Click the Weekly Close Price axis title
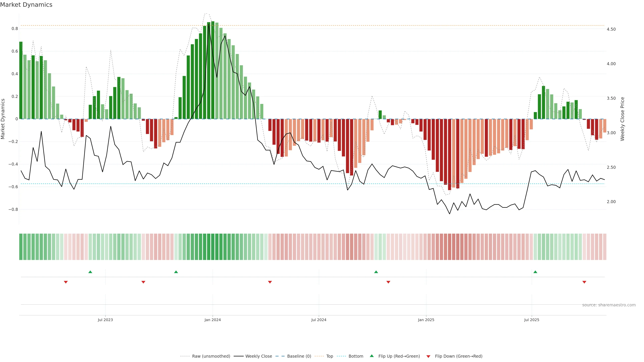 pyautogui.click(x=622, y=119)
